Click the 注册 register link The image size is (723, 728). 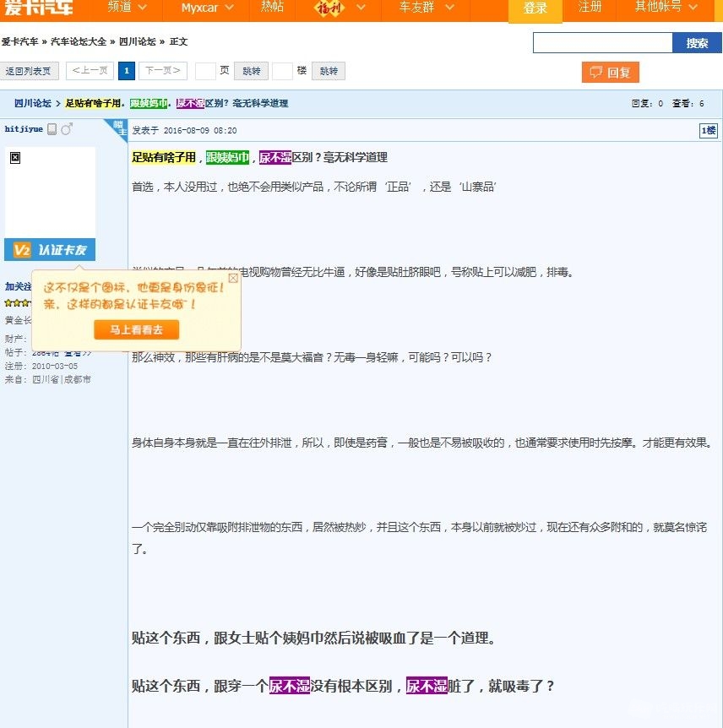tap(590, 7)
